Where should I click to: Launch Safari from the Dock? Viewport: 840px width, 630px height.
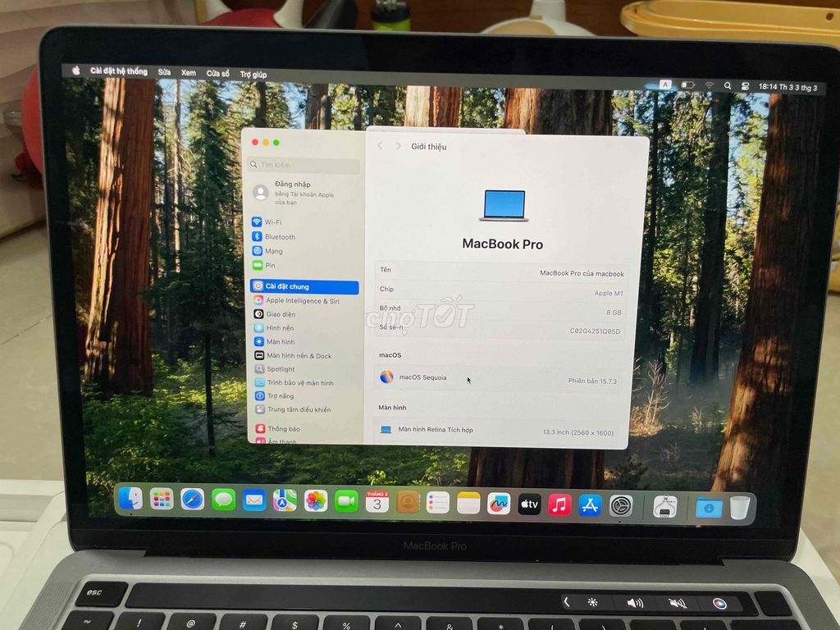190,501
